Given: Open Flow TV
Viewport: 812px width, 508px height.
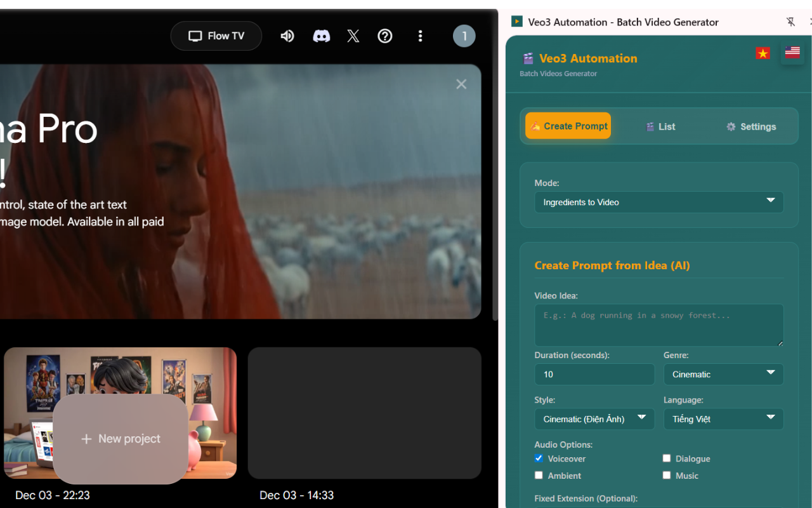Looking at the screenshot, I should coord(216,36).
